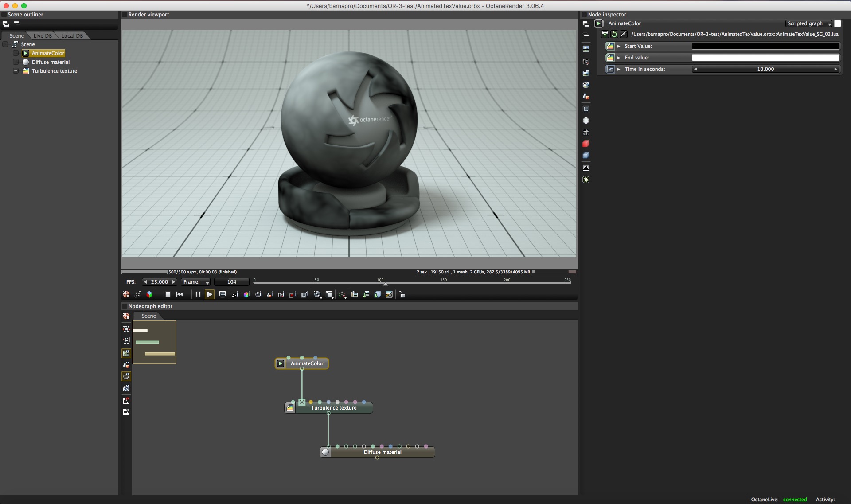Click the viewport lock icon
The image size is (851, 504).
(x=402, y=295)
